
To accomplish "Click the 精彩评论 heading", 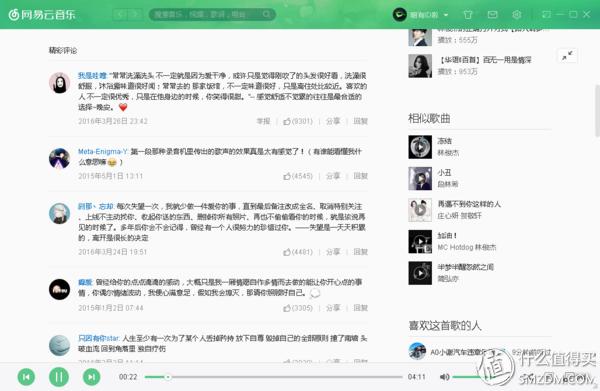I will 63,51.
